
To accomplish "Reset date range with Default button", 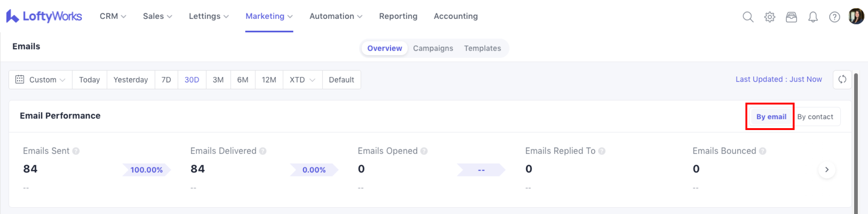I will (x=341, y=80).
